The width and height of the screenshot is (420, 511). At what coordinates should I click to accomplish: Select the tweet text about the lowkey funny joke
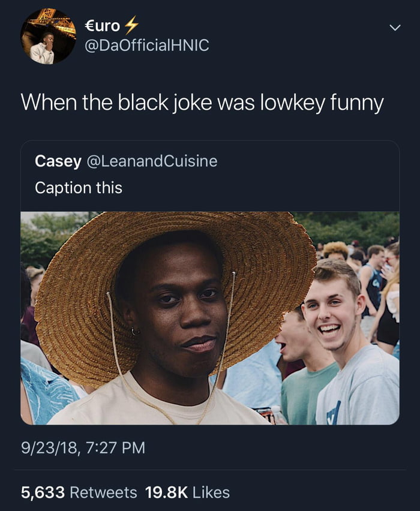(x=203, y=103)
